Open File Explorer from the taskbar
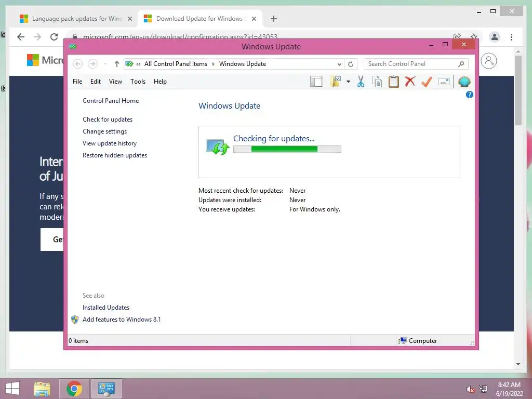Screen dimensions: 532x399 (42, 389)
